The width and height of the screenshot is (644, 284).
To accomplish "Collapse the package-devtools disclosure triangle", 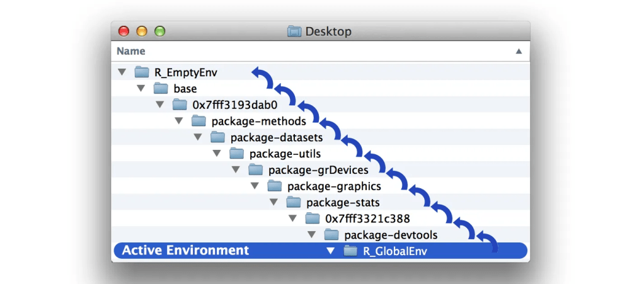I will coord(311,235).
